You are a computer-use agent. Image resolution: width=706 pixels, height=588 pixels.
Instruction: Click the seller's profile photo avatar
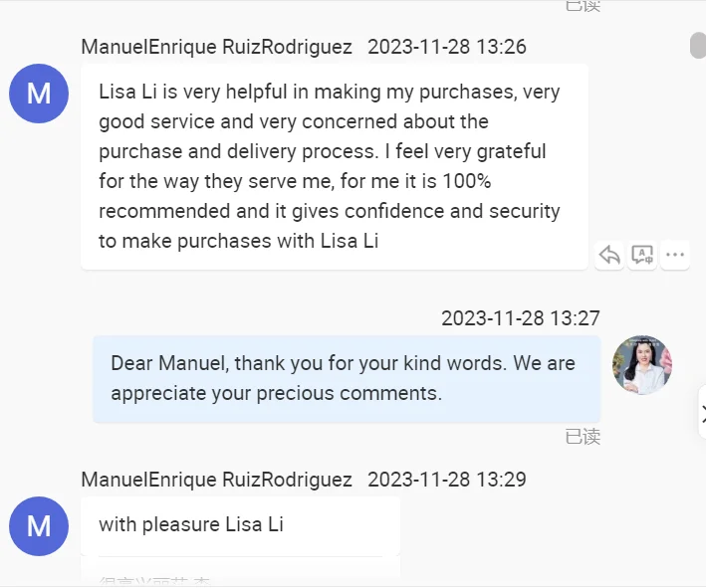coord(642,365)
